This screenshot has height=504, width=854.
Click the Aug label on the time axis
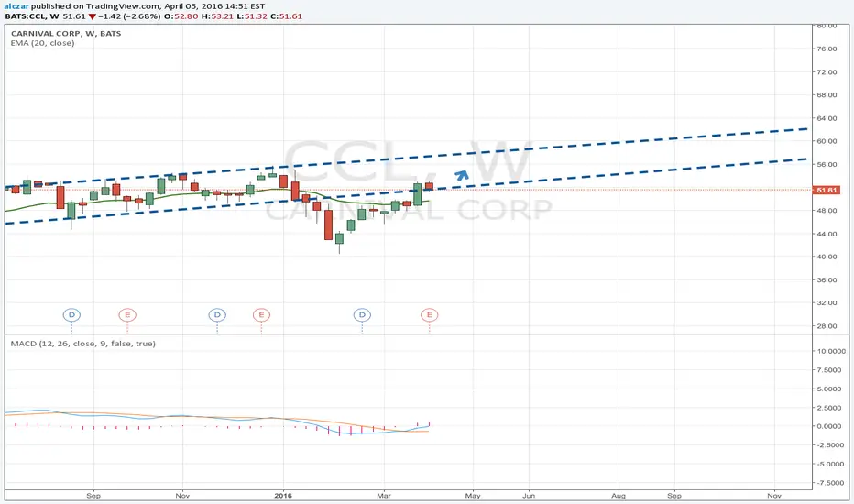619,495
